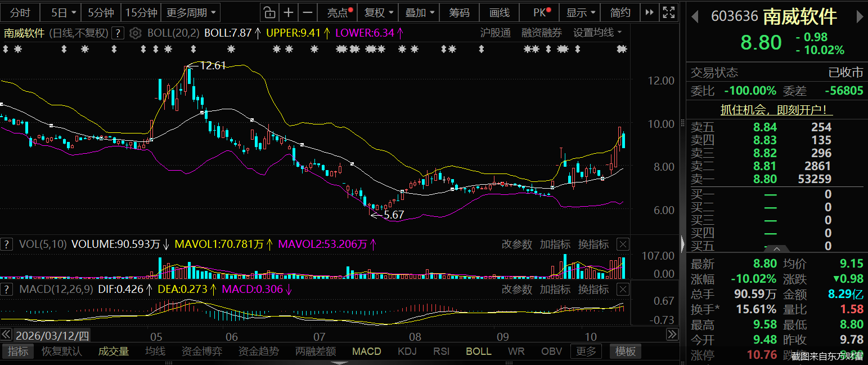Expand the 设置均线 dropdown
Viewport: 868px width, 365px height.
tap(597, 33)
